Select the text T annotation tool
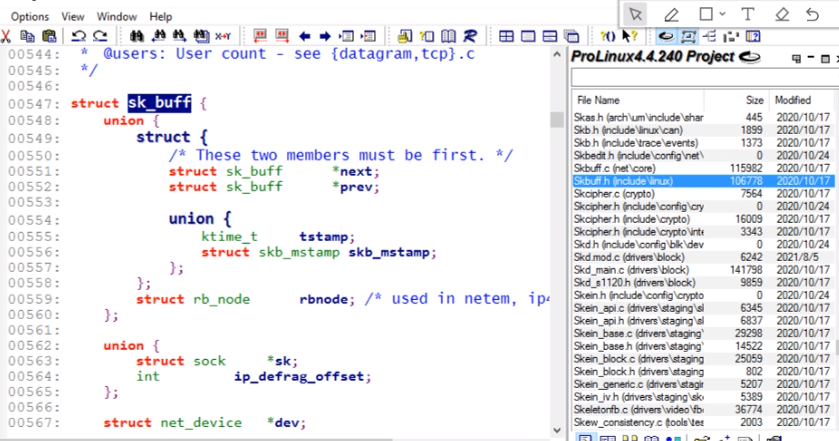Screen dimensions: 839x441 pyautogui.click(x=748, y=14)
